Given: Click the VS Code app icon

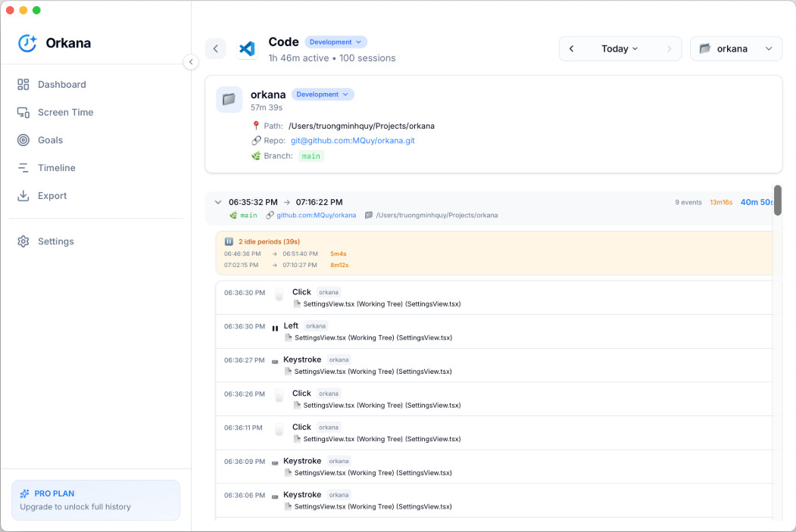Looking at the screenshot, I should tap(247, 48).
